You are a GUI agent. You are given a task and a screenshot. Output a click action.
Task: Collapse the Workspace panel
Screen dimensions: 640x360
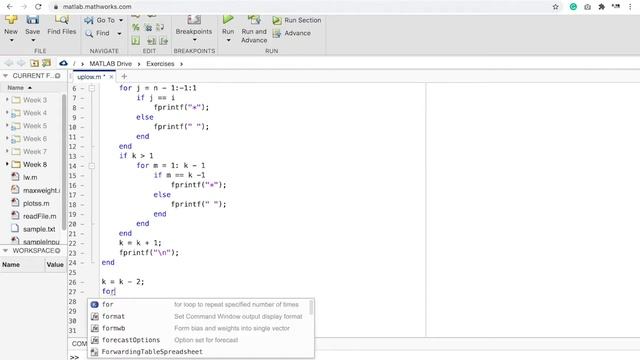5,251
